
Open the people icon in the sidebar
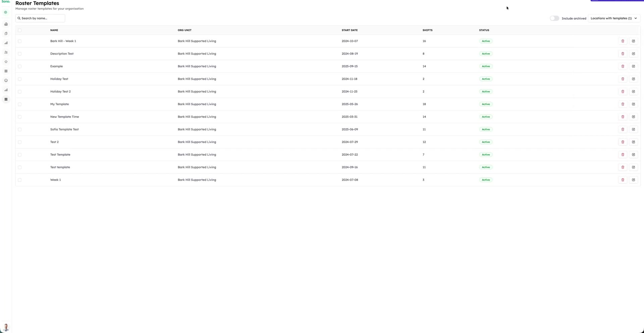tap(6, 52)
